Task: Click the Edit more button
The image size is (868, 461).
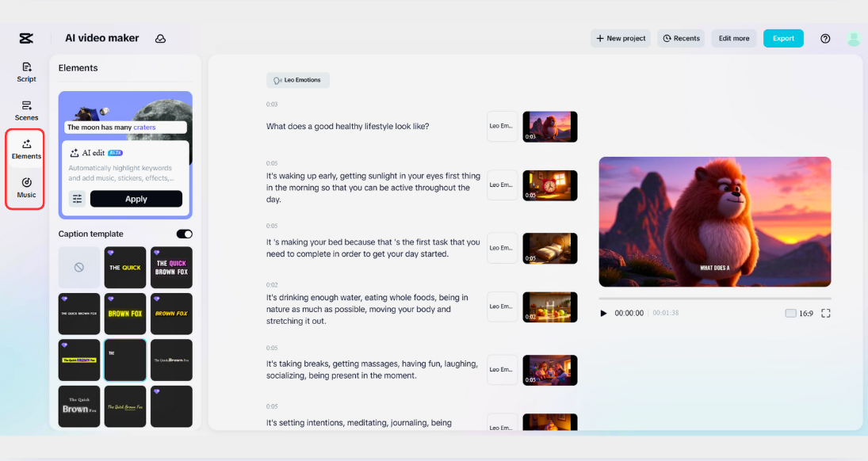Action: click(x=733, y=38)
